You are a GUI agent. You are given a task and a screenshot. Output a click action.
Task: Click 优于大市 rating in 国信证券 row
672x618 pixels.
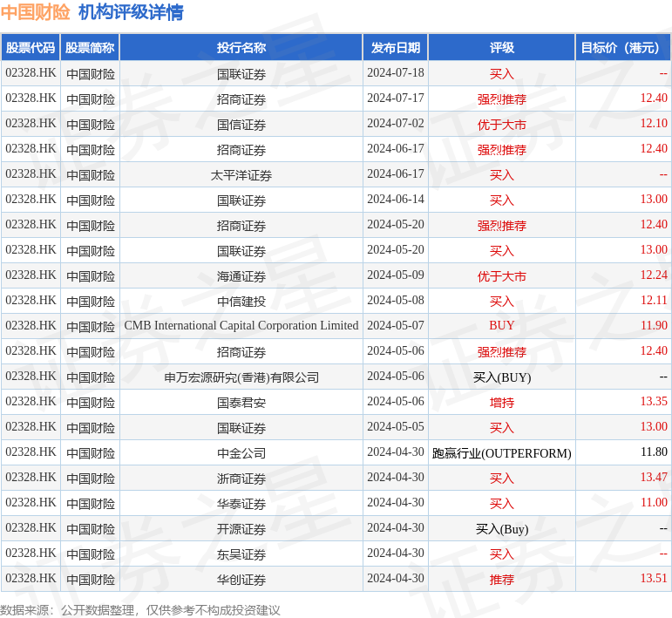pyautogui.click(x=502, y=125)
